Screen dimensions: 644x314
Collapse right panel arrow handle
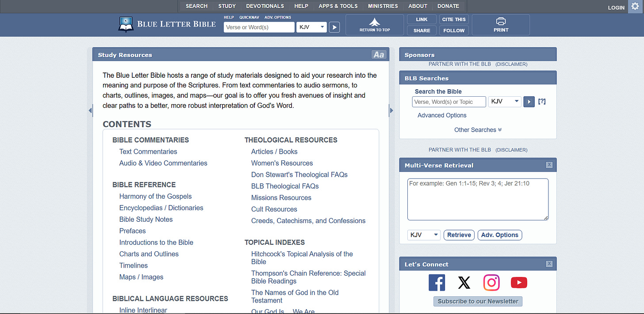pos(391,110)
